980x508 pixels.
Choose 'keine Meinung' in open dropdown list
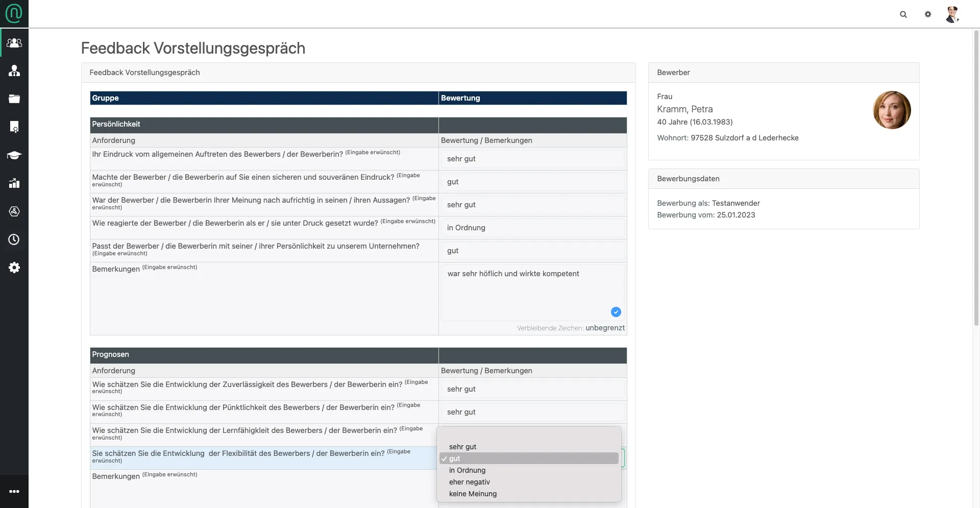click(x=529, y=494)
